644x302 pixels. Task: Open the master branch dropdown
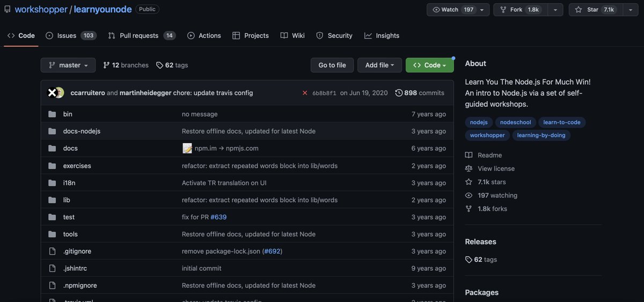(68, 65)
